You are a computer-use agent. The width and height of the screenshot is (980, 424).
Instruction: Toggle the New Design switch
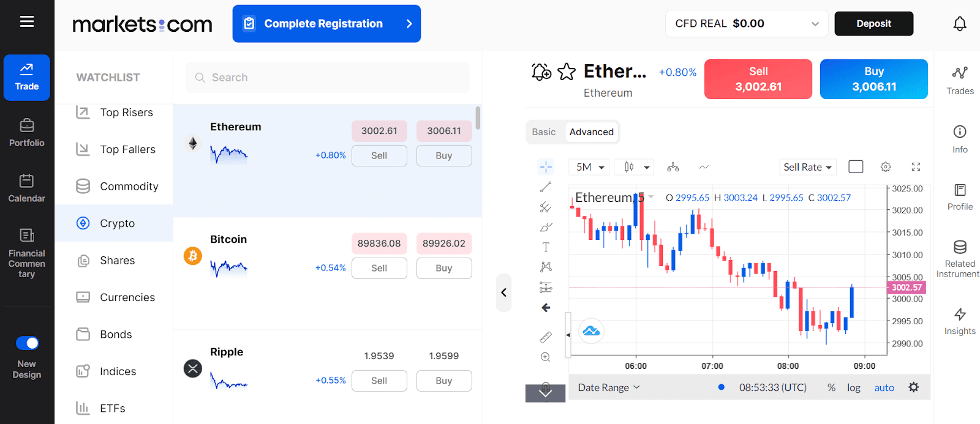pyautogui.click(x=27, y=343)
